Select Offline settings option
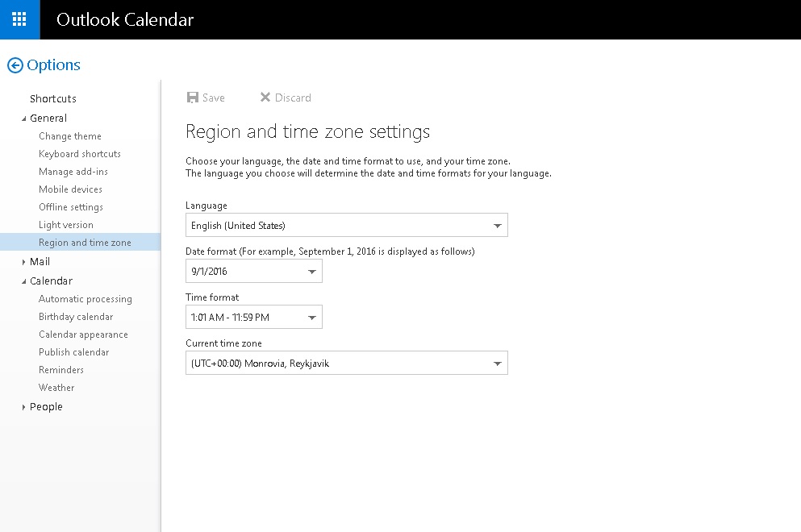This screenshot has width=801, height=532. [71, 207]
